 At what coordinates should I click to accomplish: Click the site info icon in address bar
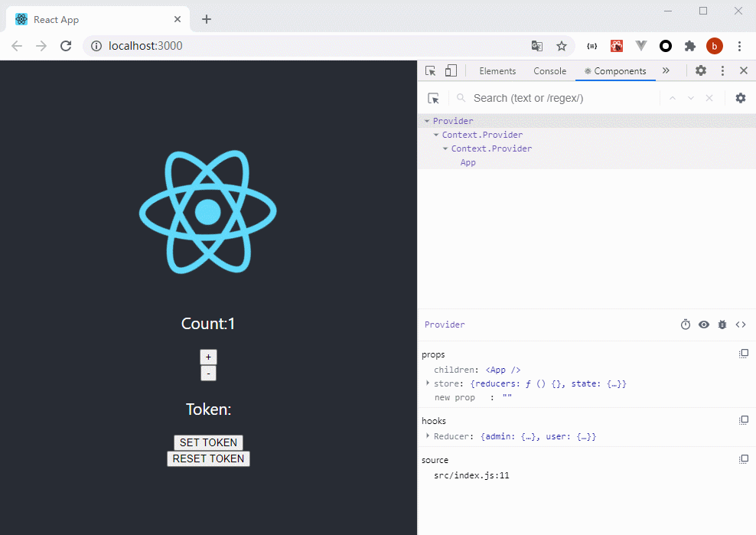tap(96, 46)
